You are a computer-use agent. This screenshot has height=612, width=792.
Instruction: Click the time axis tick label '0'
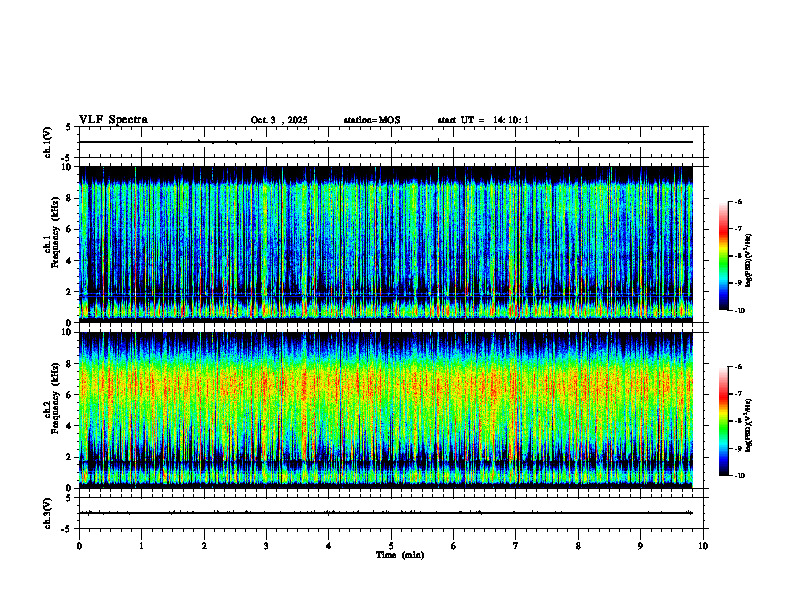[79, 546]
